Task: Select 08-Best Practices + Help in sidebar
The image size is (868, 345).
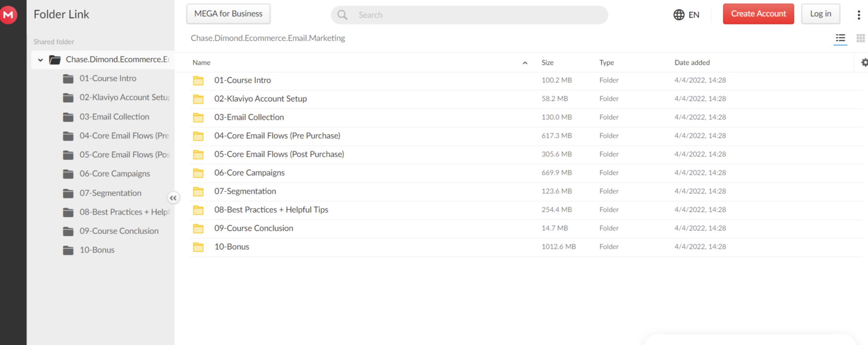Action: 124,212
